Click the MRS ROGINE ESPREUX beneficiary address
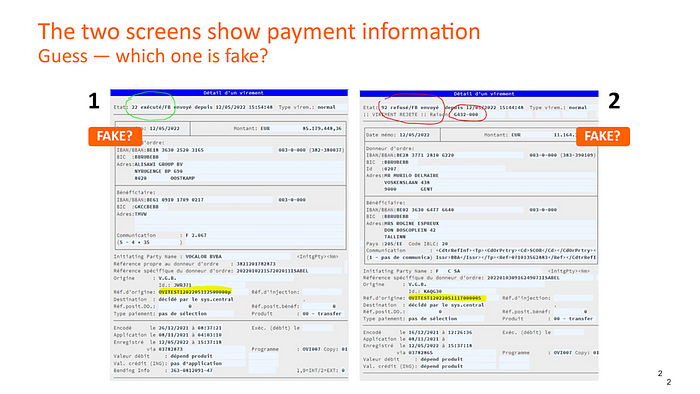The height and width of the screenshot is (394, 700). (411, 223)
